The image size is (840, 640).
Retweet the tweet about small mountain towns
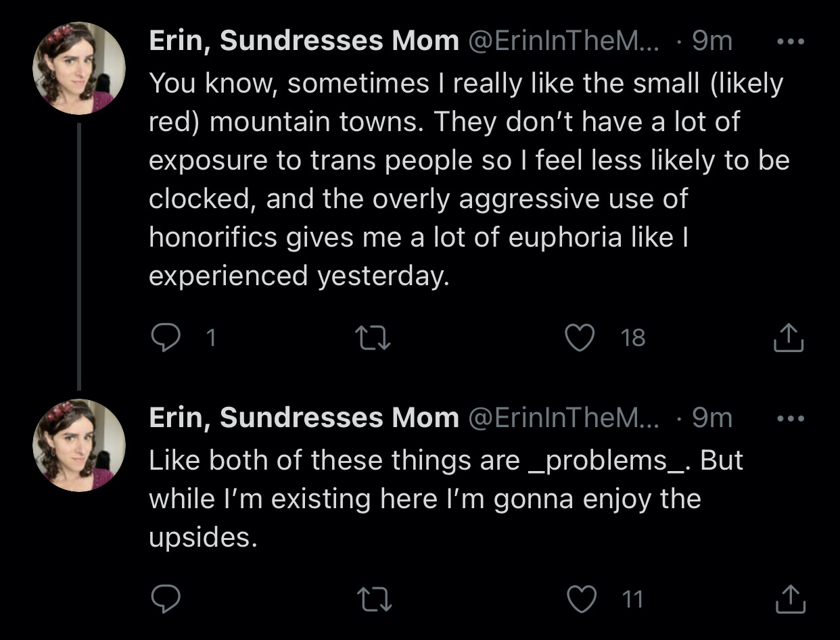[x=373, y=337]
